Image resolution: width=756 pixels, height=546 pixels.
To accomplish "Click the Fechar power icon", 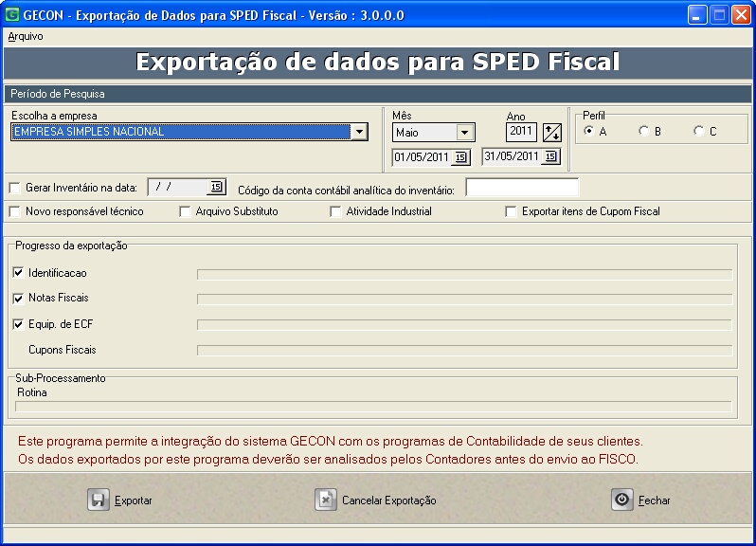I will (x=622, y=500).
